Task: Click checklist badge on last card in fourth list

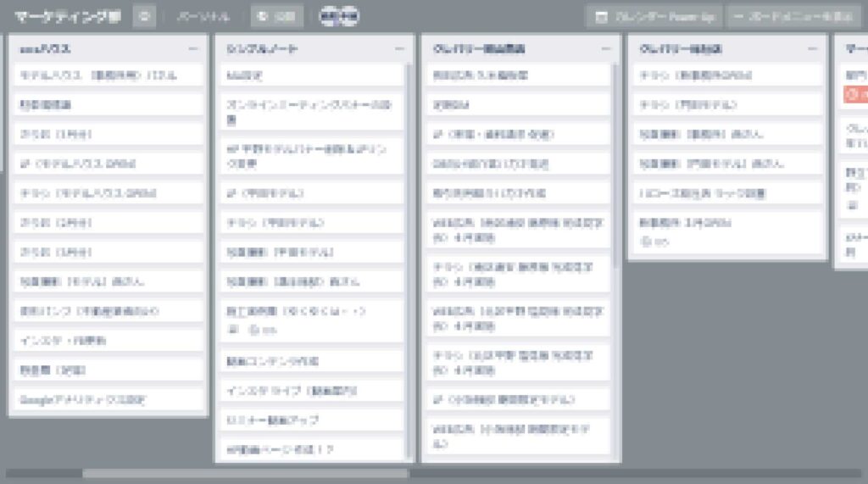Action: 651,242
